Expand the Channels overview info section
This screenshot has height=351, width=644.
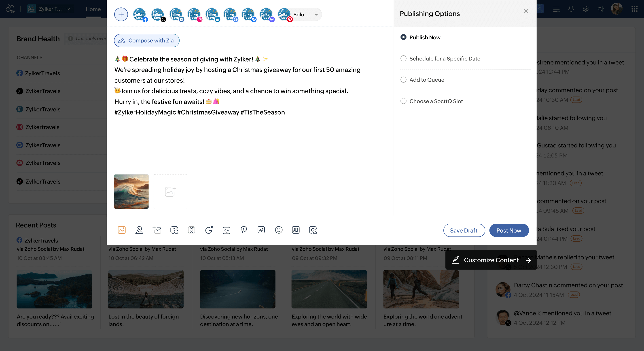tap(70, 38)
